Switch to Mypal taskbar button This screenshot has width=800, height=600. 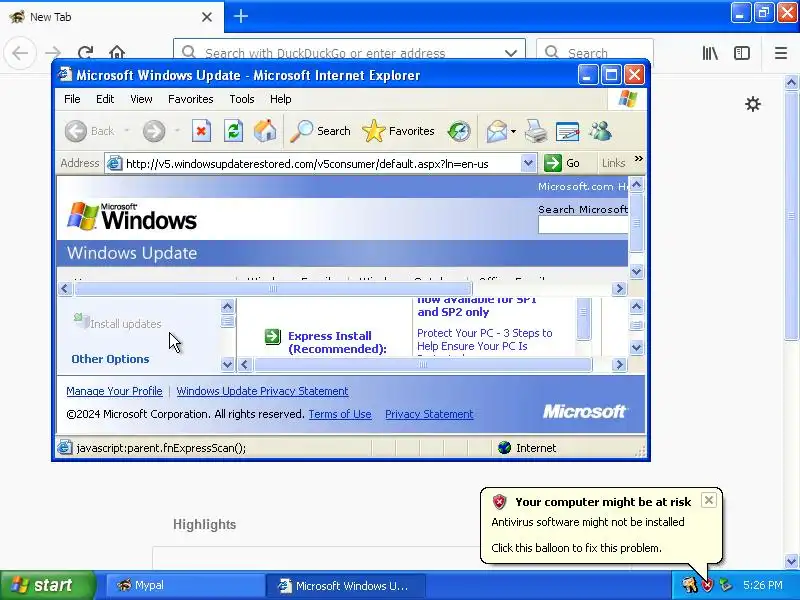point(184,585)
